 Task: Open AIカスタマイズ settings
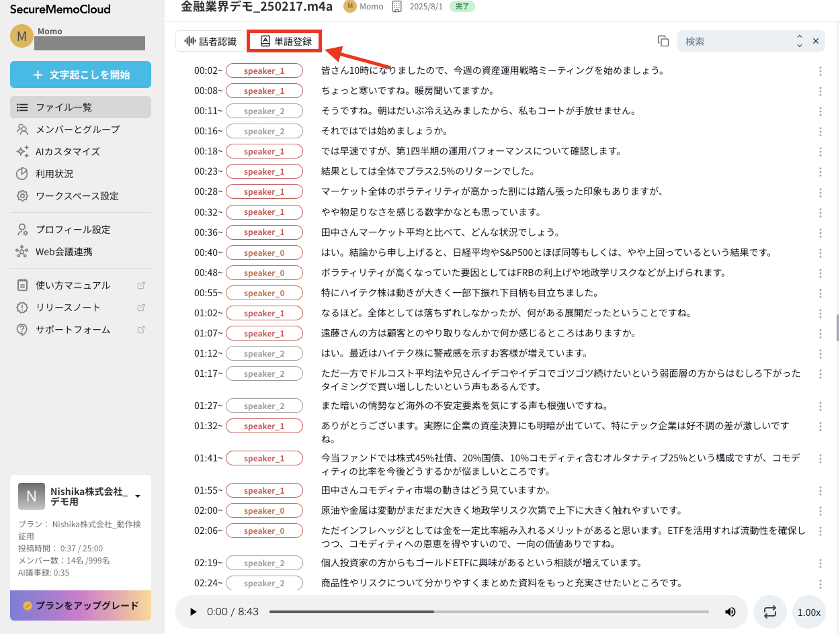67,151
